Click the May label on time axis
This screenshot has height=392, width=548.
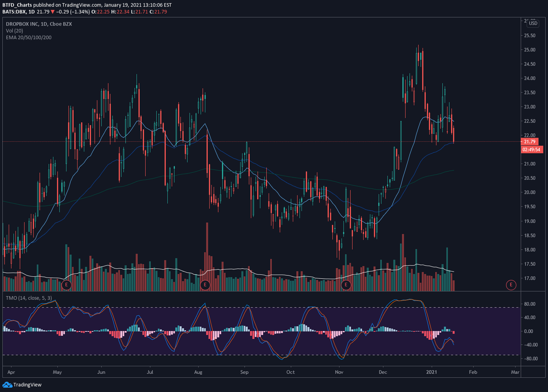[x=57, y=373]
